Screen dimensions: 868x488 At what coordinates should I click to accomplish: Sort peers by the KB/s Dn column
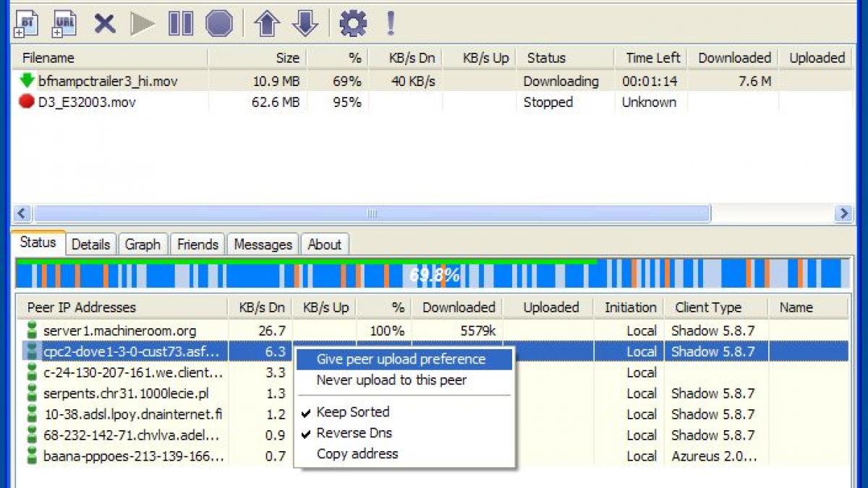(x=260, y=307)
